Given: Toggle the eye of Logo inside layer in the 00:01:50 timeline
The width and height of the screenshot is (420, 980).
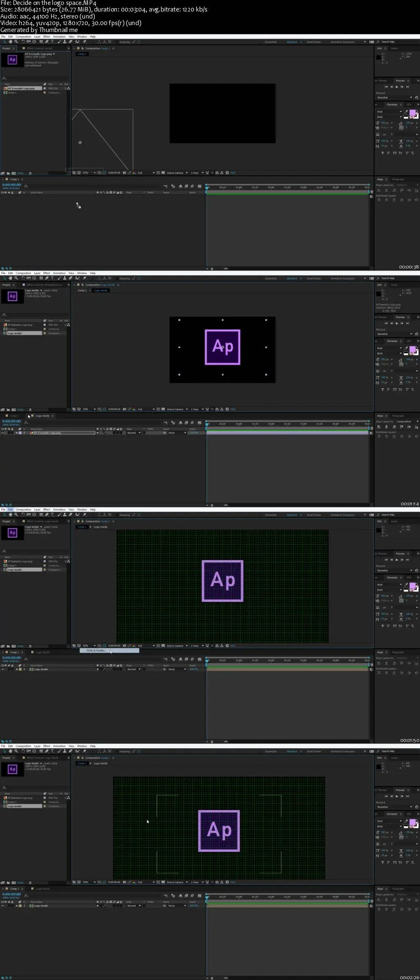Looking at the screenshot, I should click(2, 669).
